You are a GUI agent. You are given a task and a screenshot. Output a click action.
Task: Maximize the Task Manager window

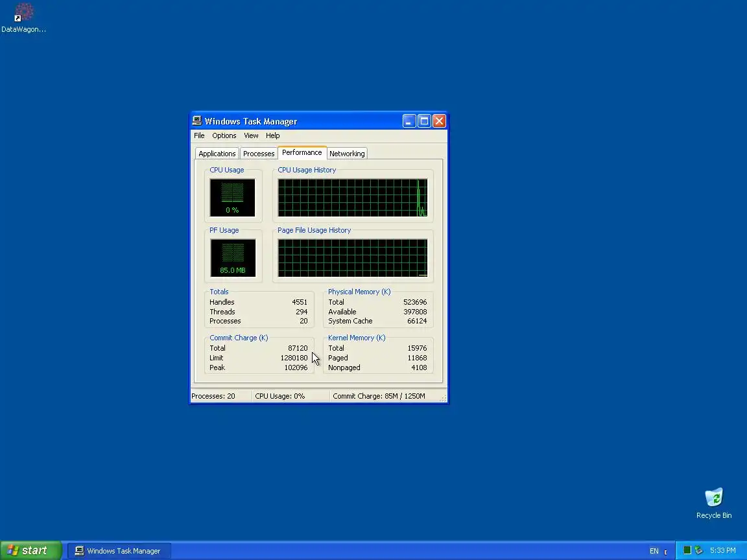[x=424, y=121]
